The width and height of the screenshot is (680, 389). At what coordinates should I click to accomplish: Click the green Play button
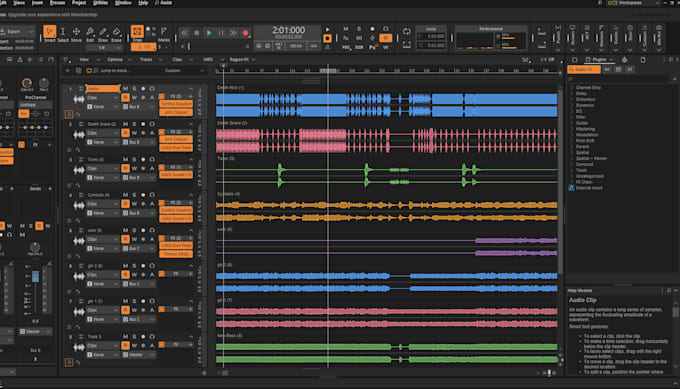coord(209,33)
